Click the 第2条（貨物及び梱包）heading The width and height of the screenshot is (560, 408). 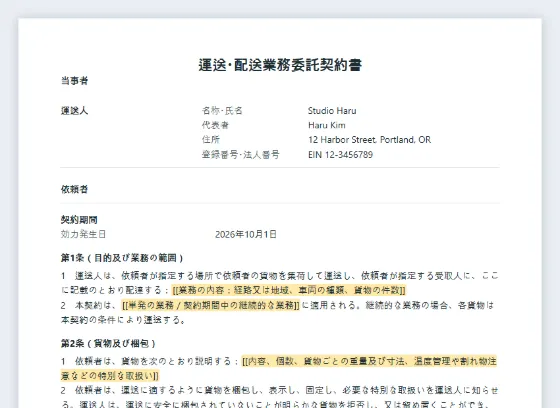coord(108,344)
